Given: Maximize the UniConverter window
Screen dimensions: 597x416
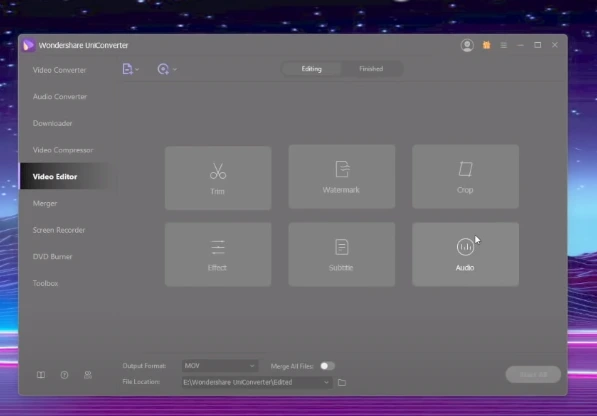Looking at the screenshot, I should 538,45.
